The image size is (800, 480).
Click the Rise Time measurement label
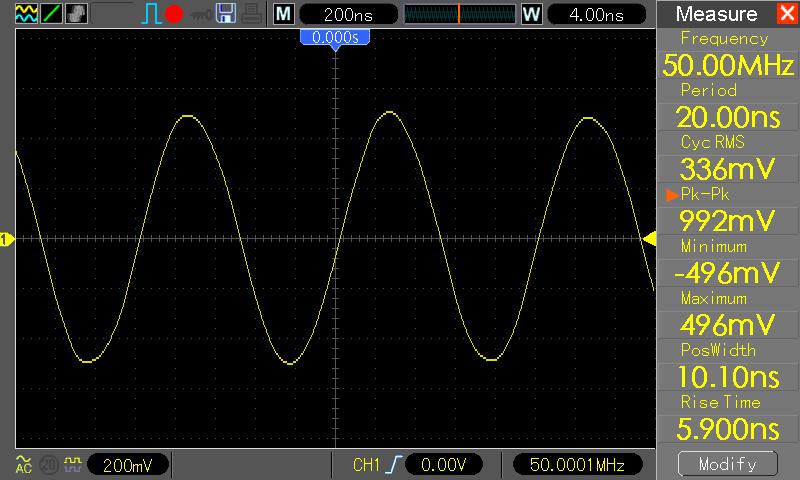point(720,402)
